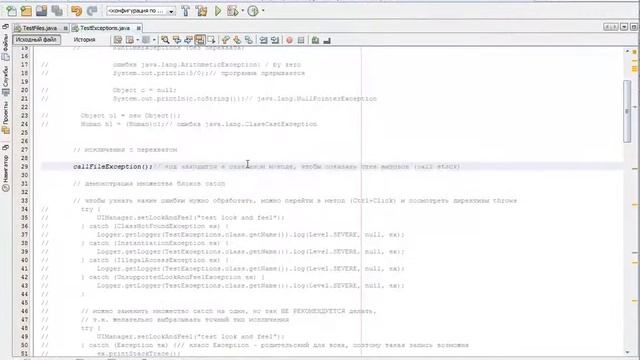This screenshot has width=640, height=360.
Task: Close the TestFiles.java tab
Action: (x=65, y=28)
